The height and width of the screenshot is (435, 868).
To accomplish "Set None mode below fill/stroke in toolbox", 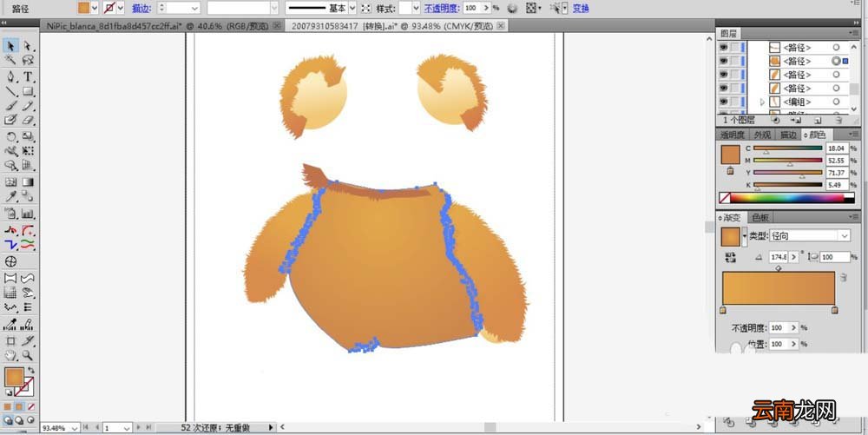I will (x=31, y=406).
